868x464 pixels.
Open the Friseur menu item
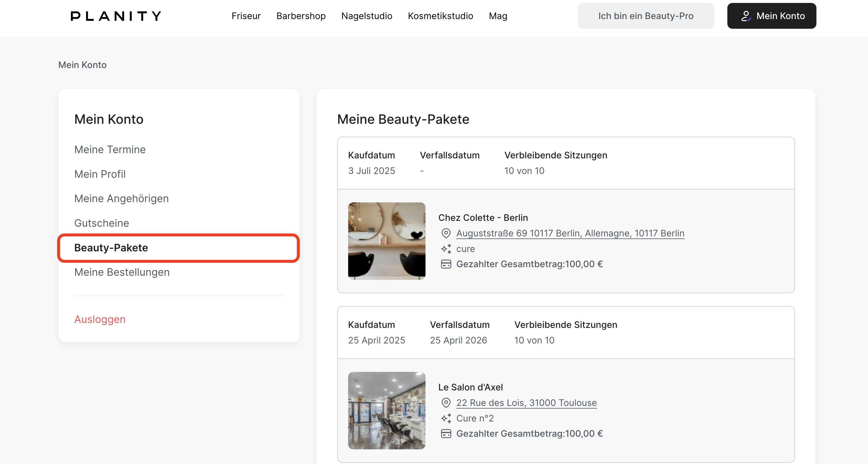[246, 16]
